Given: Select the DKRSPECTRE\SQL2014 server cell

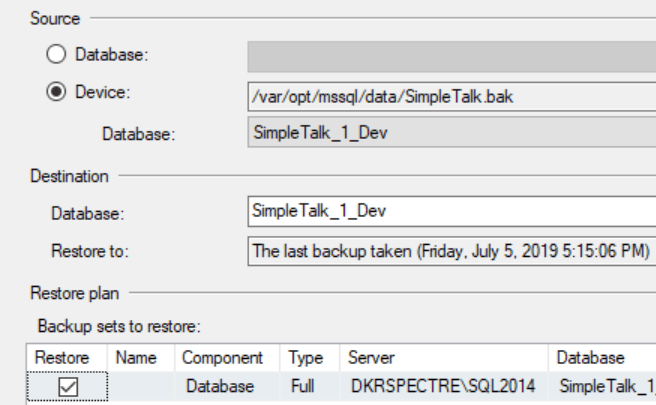Looking at the screenshot, I should [446, 386].
